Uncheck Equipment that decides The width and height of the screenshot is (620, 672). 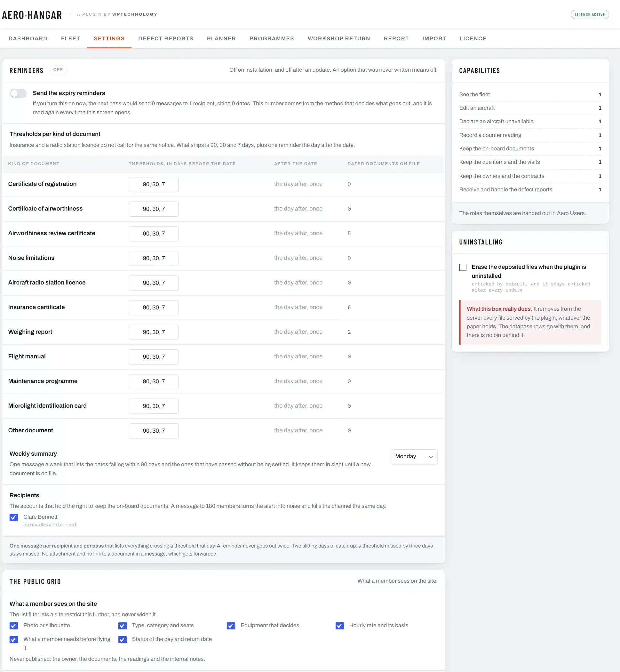point(231,626)
